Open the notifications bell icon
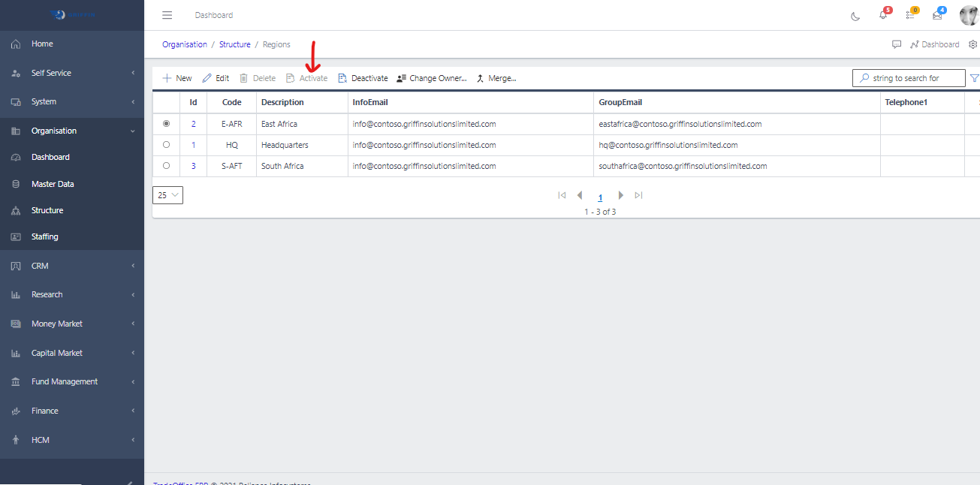 [x=883, y=15]
